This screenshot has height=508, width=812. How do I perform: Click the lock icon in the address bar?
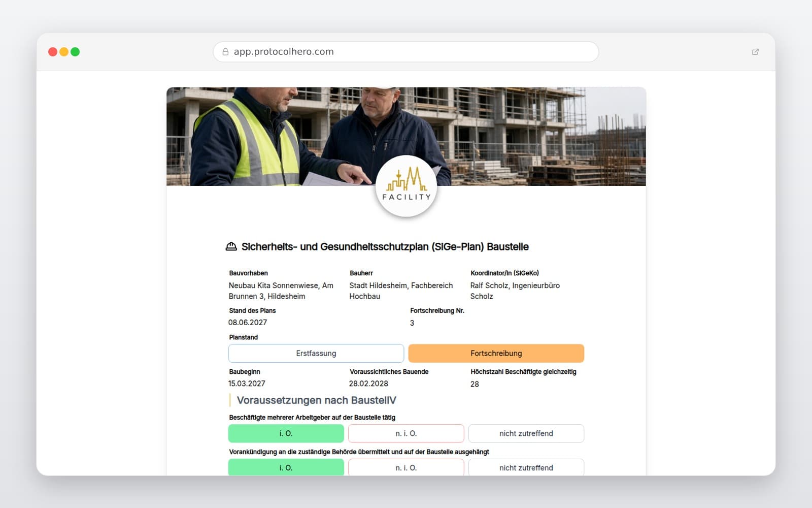coord(225,52)
